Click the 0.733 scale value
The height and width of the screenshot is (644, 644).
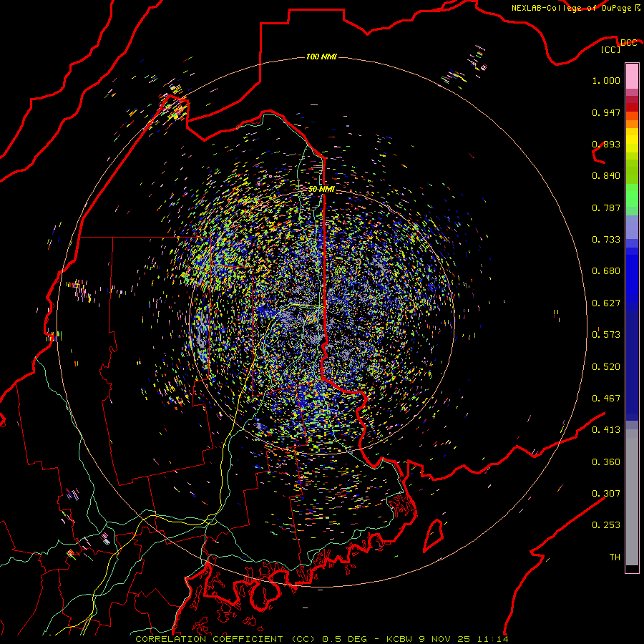606,240
